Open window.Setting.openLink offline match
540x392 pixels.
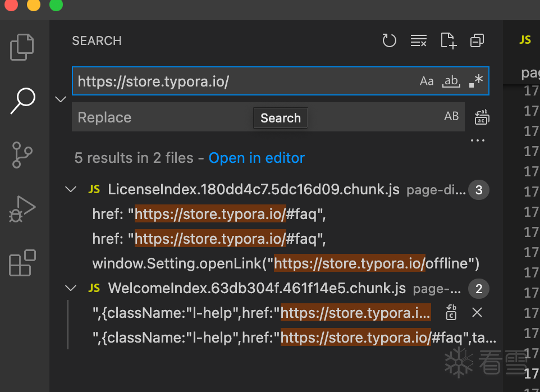click(x=277, y=263)
